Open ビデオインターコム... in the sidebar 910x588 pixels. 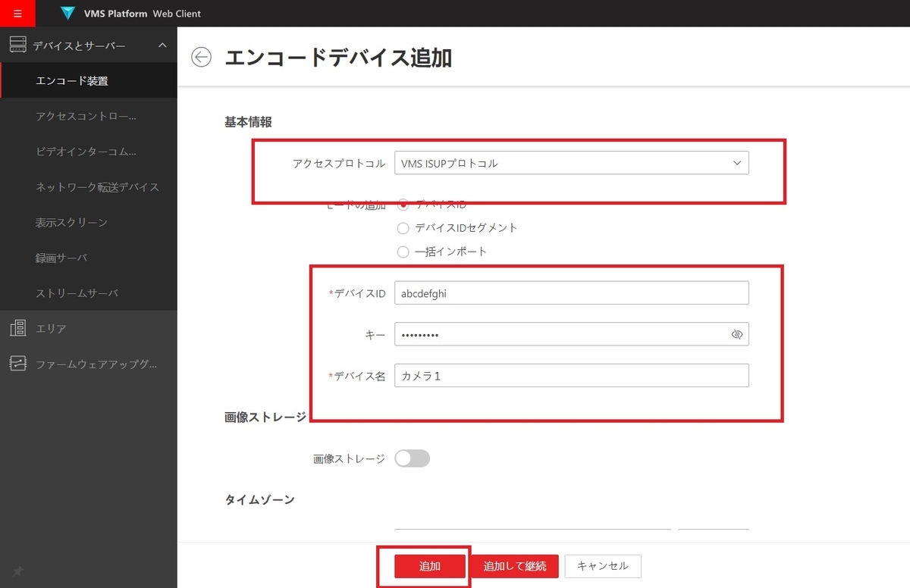coord(89,152)
